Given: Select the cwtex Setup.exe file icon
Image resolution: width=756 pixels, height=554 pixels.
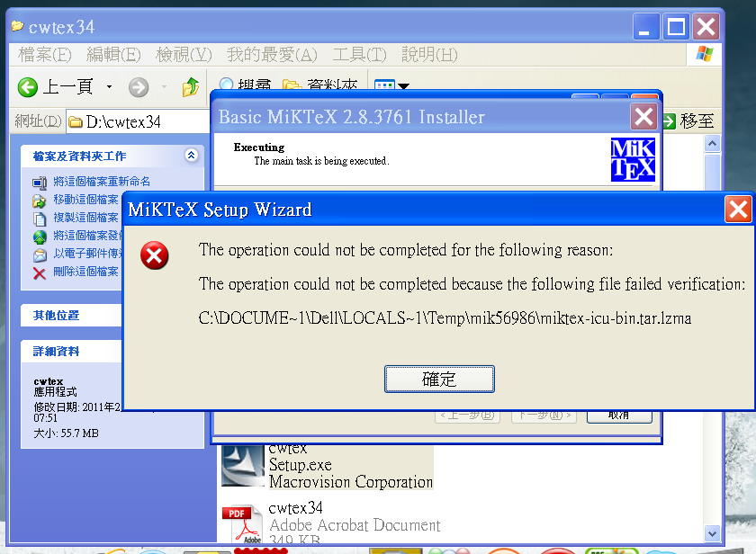Looking at the screenshot, I should [x=242, y=467].
